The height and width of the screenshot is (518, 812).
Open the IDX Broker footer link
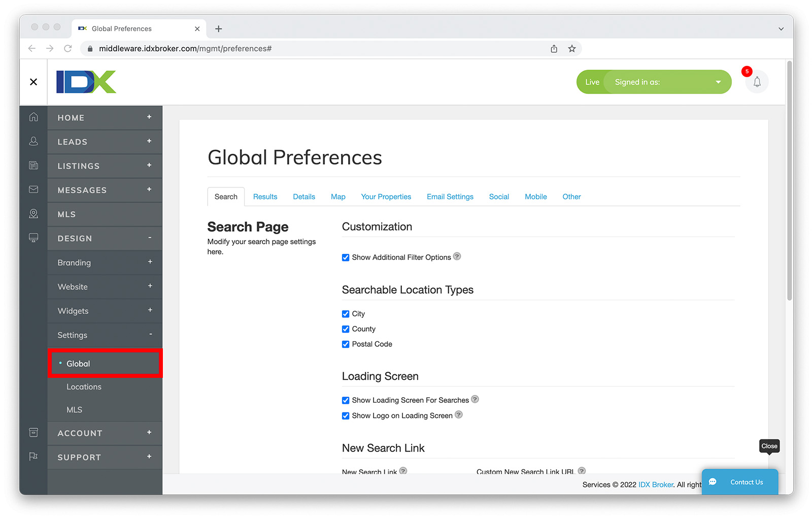tap(656, 484)
